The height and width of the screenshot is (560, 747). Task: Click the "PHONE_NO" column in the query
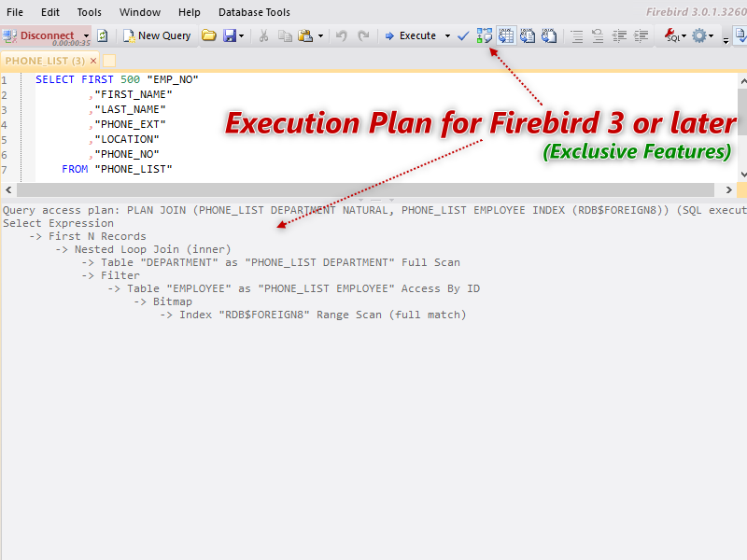[x=127, y=154]
